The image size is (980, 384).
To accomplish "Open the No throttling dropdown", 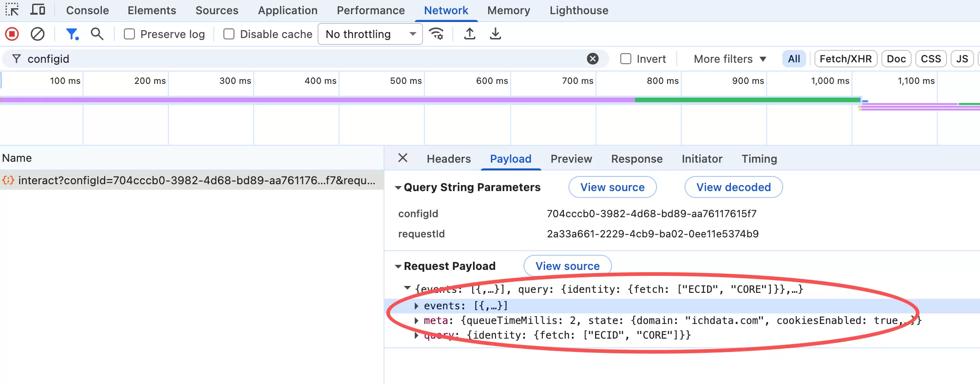I will [370, 34].
